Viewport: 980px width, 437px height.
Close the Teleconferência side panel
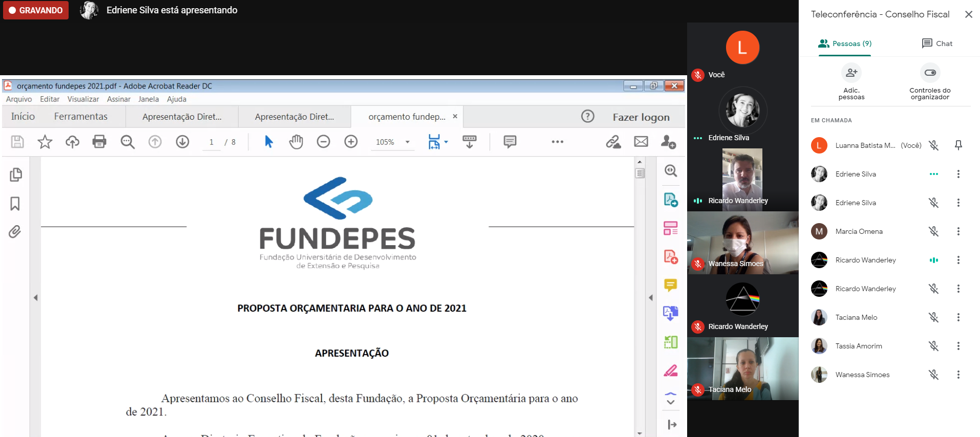(969, 14)
